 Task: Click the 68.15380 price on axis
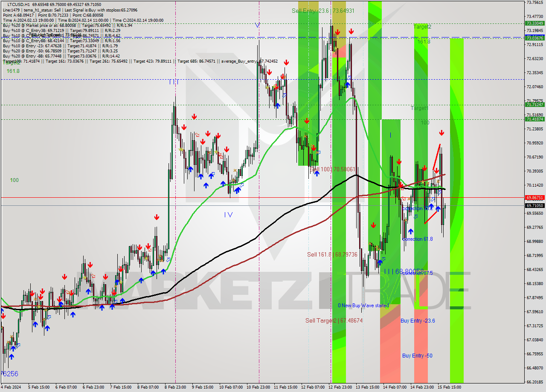534,283
